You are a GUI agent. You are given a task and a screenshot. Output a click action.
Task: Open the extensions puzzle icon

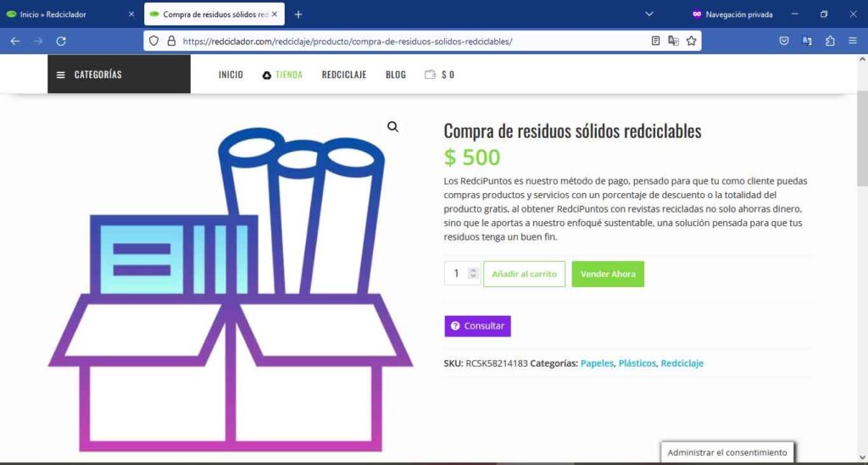click(830, 41)
